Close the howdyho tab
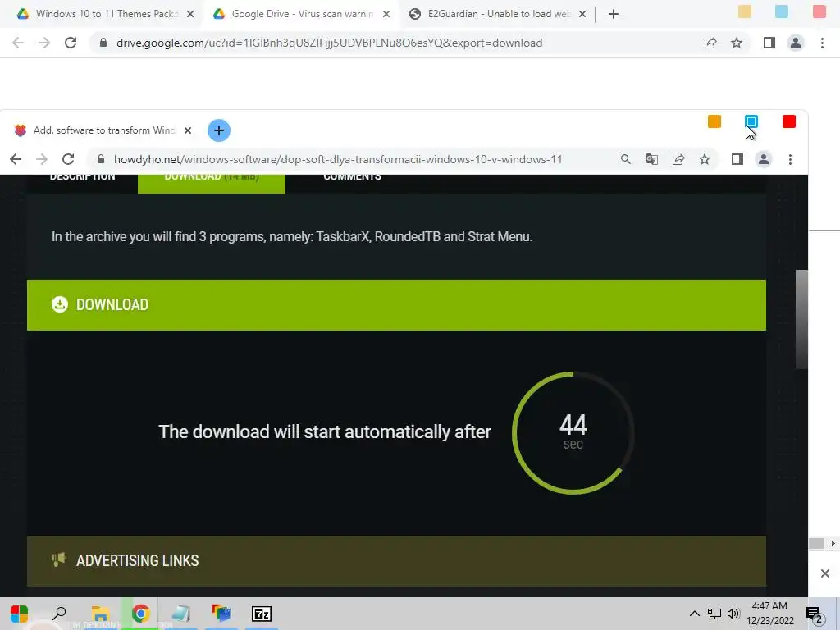840x630 pixels. tap(188, 130)
